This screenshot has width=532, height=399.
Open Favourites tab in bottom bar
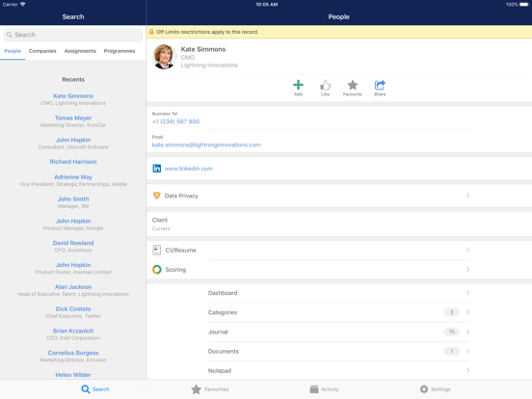(210, 389)
